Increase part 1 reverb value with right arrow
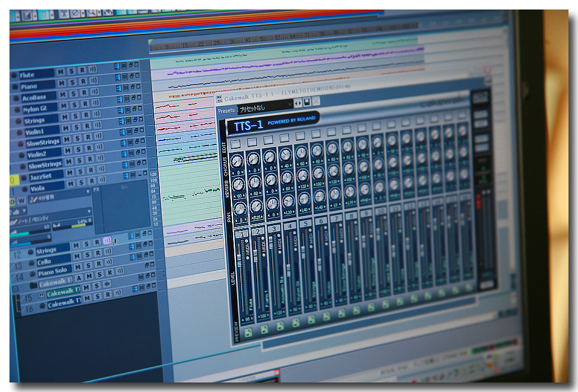578x392 pixels. tap(244, 195)
